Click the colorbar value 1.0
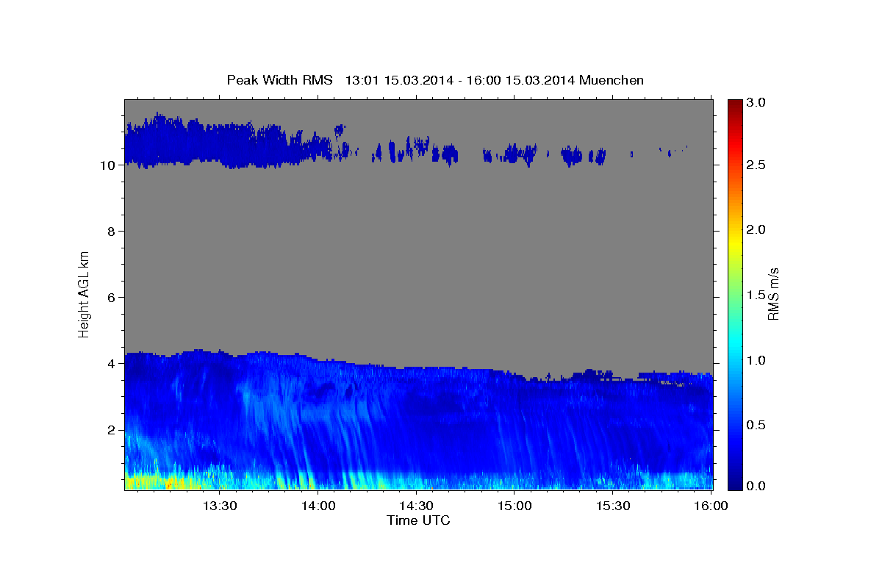This screenshot has height=588, width=882. click(755, 360)
